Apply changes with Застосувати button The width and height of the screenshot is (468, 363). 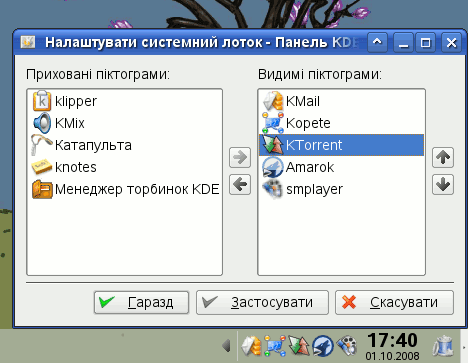tap(262, 302)
